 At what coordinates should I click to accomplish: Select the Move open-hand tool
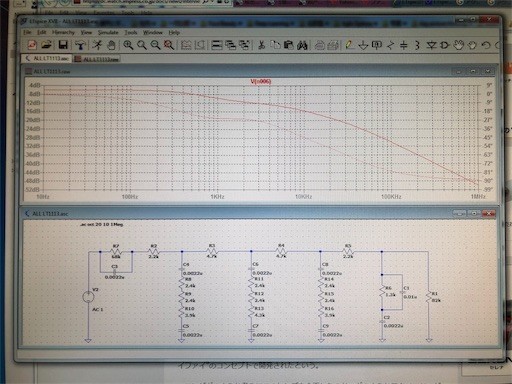coord(459,45)
